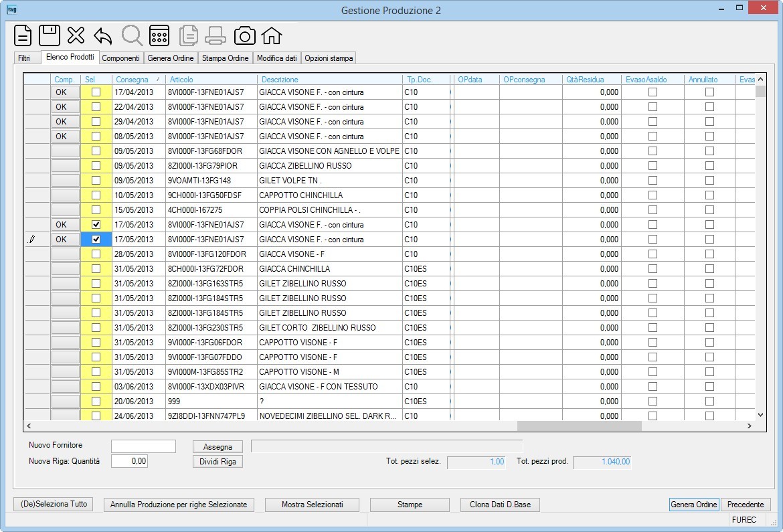The height and width of the screenshot is (532, 783).
Task: Click the Dividi Riga button
Action: point(217,462)
